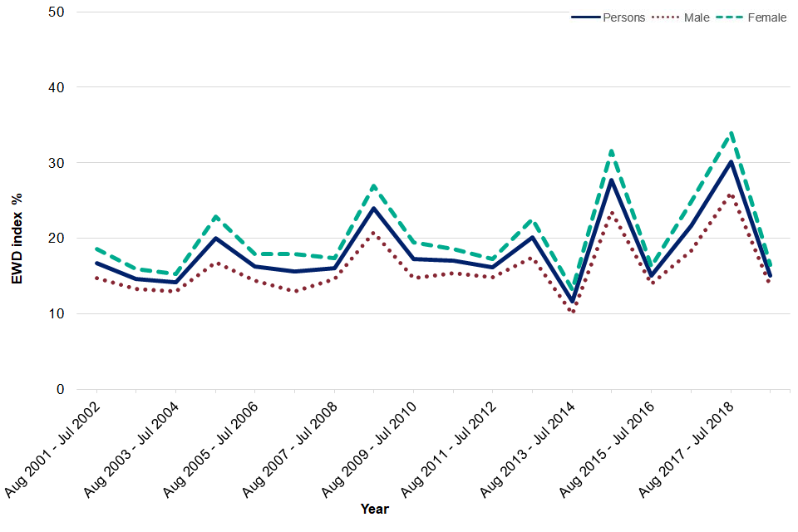This screenshot has height=532, width=798.
Task: Select the 'Year' x-axis title
Action: (x=374, y=509)
